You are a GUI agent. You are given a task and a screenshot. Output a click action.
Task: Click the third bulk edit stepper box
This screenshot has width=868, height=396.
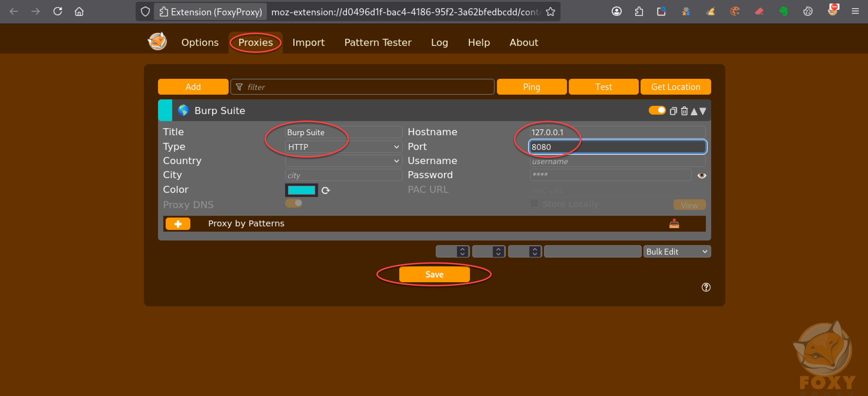coord(525,252)
